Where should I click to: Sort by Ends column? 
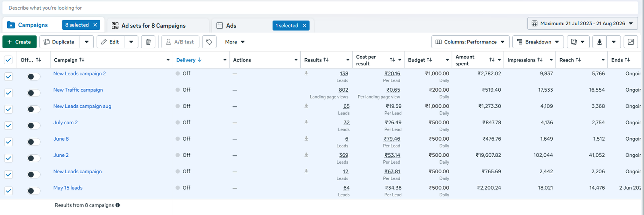pyautogui.click(x=627, y=59)
